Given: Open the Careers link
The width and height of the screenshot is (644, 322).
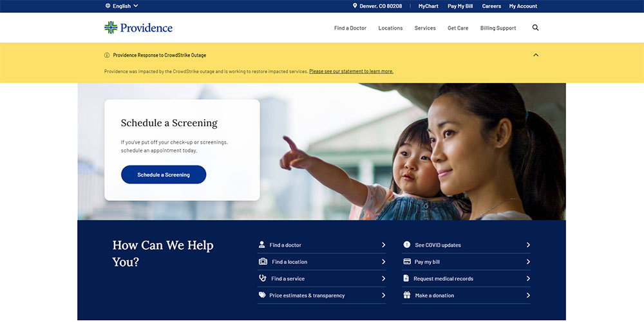Looking at the screenshot, I should (x=491, y=6).
